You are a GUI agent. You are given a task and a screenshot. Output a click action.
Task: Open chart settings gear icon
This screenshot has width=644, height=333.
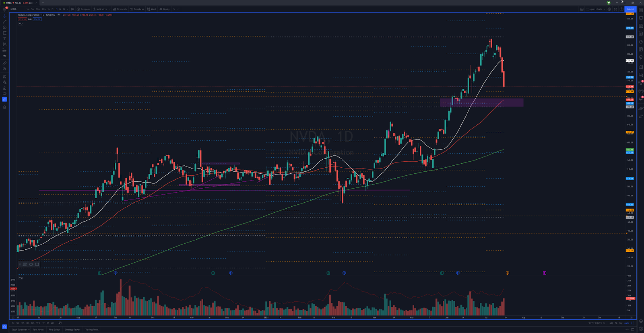(x=609, y=9)
